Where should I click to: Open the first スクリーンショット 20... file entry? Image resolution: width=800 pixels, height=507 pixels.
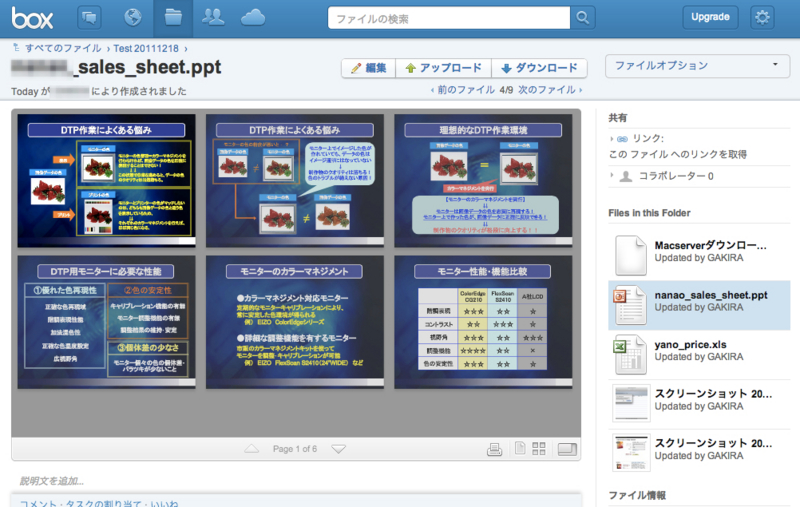[x=699, y=403]
